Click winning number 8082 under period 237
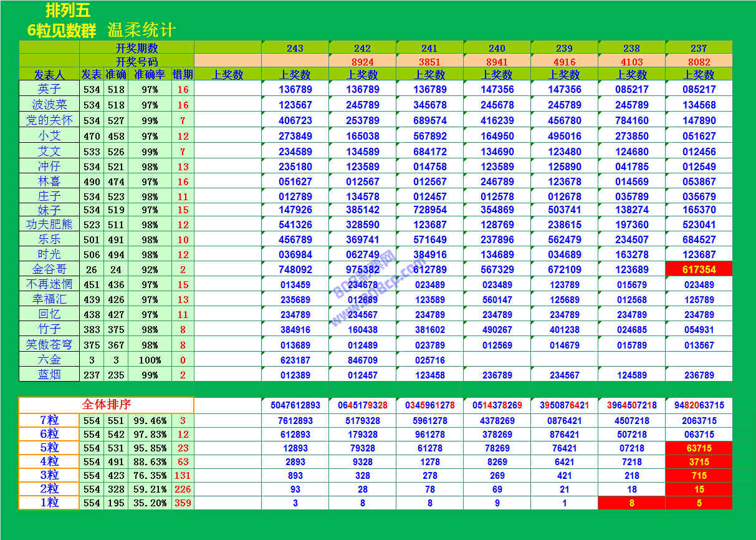 (x=699, y=62)
